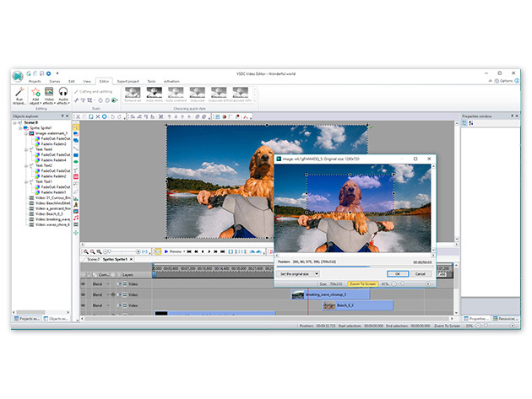Select the chart tool in side toolbar
532x399 pixels.
76,198
